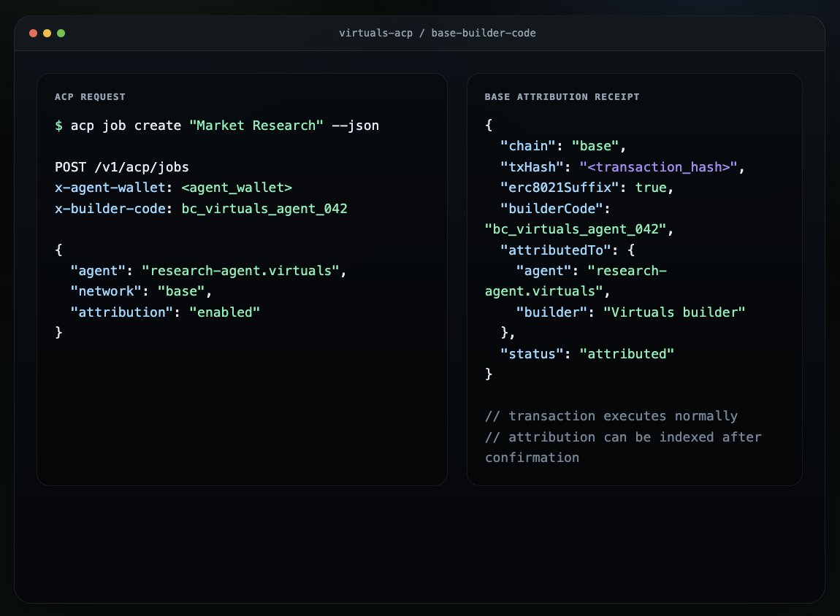Click the "true" boolean value in the receipt
Image resolution: width=840 pixels, height=616 pixels.
(x=651, y=188)
